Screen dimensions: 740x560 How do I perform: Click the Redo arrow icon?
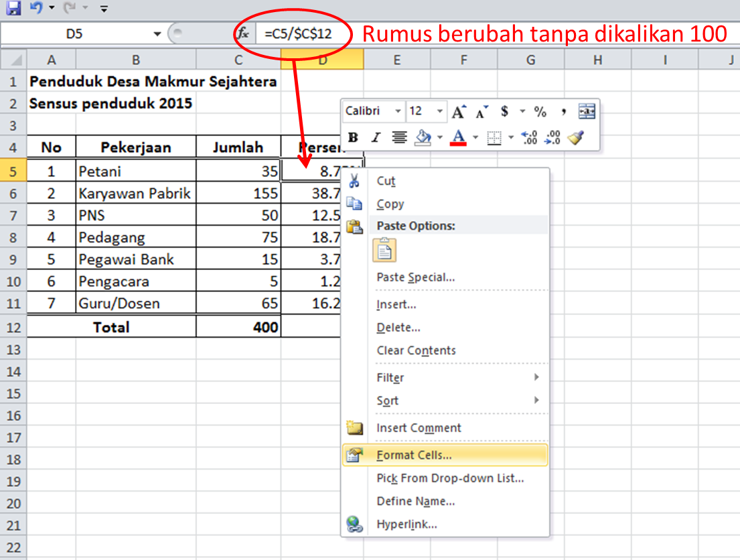coord(70,7)
